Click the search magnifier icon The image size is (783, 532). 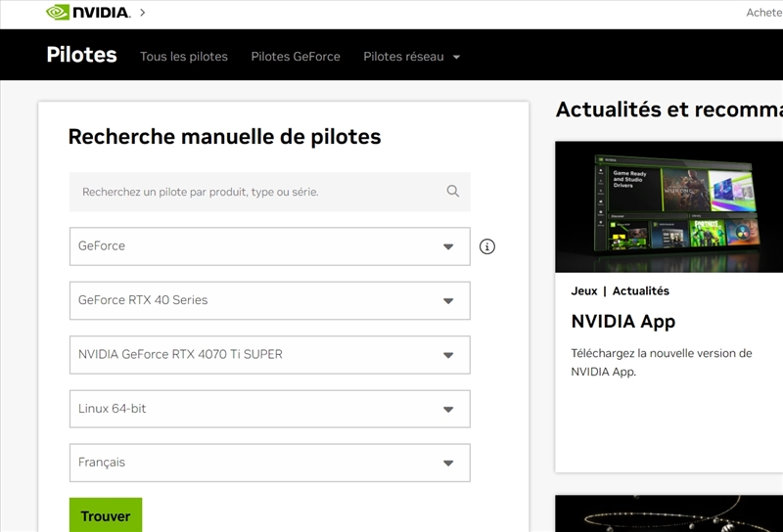[x=452, y=191]
